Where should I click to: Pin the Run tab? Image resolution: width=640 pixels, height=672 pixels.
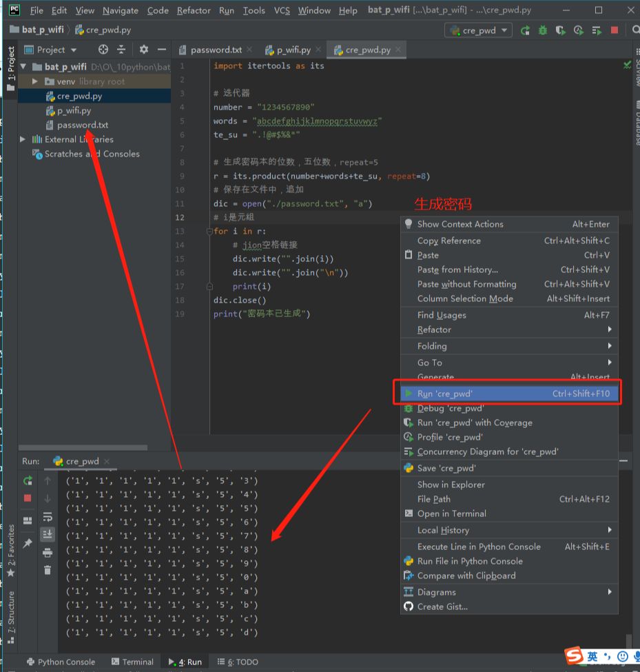(x=28, y=543)
